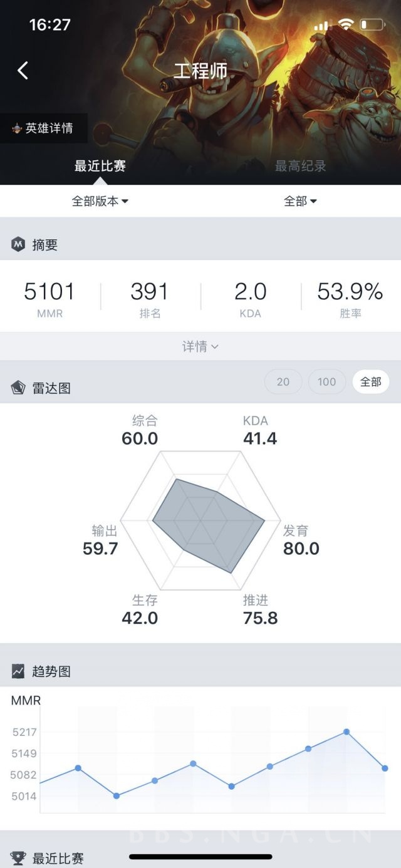
Task: Tap the 5101 MMR stat
Action: (49, 299)
